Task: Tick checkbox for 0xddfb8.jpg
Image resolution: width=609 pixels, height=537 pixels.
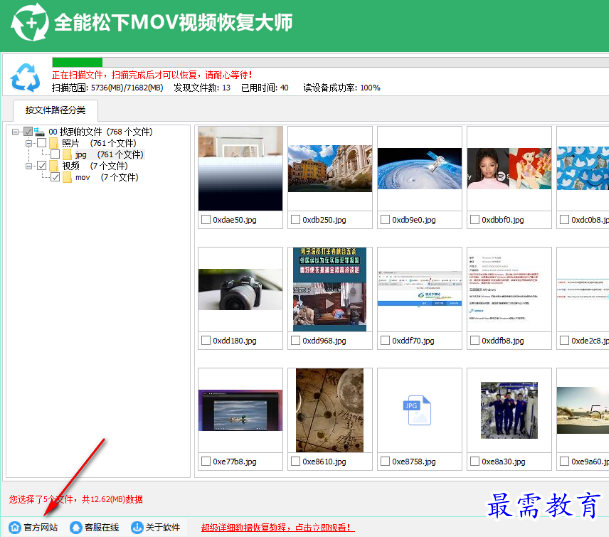Action: coord(475,341)
